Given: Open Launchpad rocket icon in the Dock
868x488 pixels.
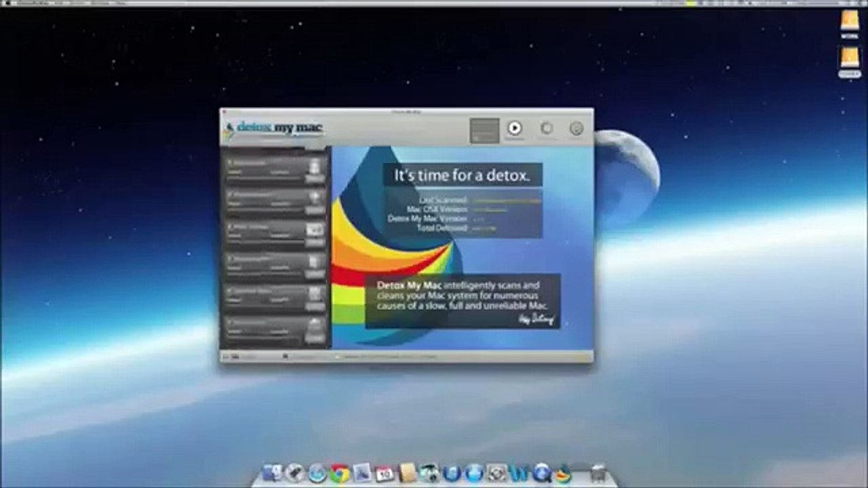Looking at the screenshot, I should [294, 473].
